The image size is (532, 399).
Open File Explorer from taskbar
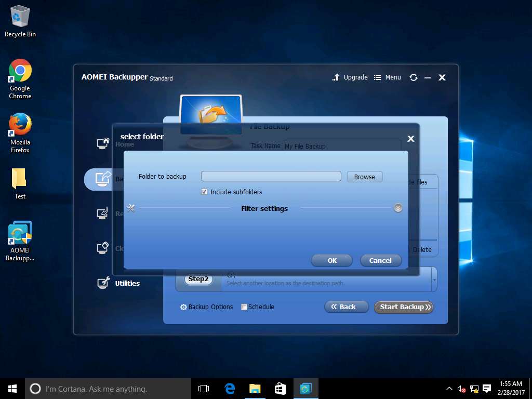tap(255, 389)
